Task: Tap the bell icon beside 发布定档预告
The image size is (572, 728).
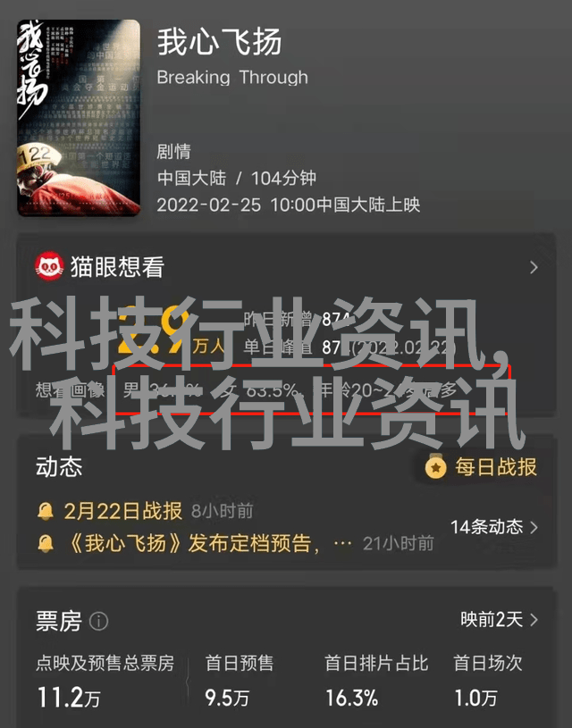Action: pyautogui.click(x=45, y=543)
